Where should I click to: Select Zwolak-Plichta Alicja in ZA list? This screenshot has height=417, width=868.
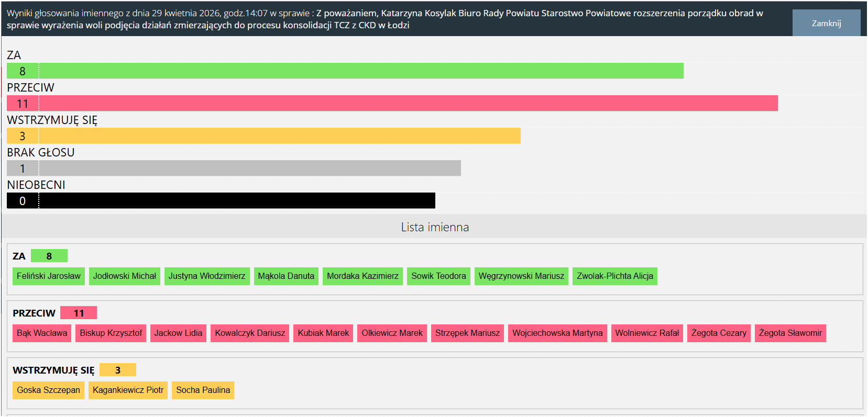pos(614,276)
